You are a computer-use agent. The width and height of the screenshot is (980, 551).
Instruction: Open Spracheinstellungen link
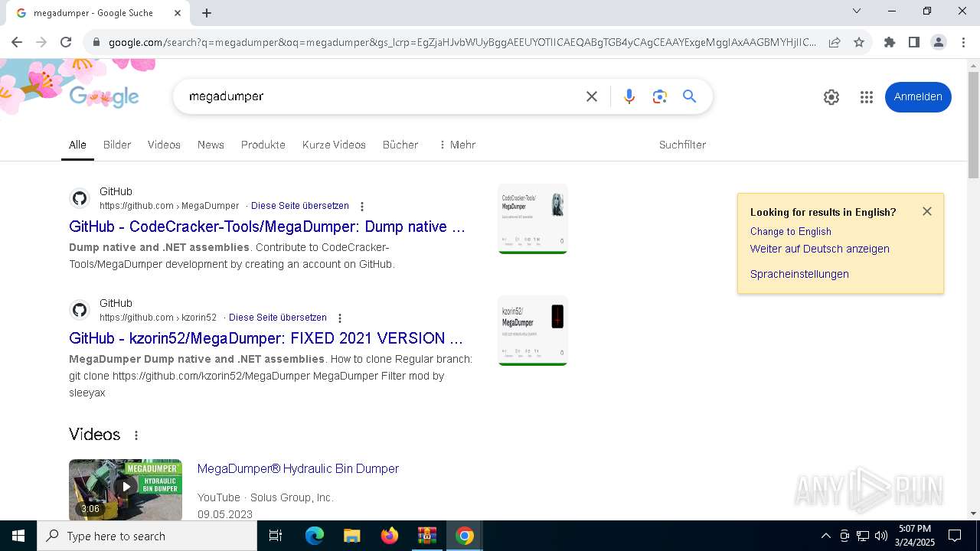(x=799, y=274)
